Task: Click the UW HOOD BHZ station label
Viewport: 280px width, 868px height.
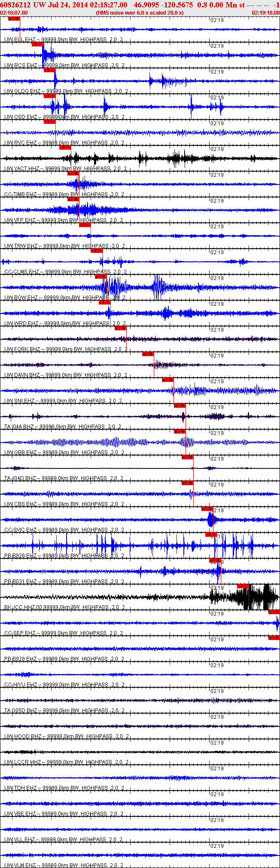Action: tap(23, 736)
